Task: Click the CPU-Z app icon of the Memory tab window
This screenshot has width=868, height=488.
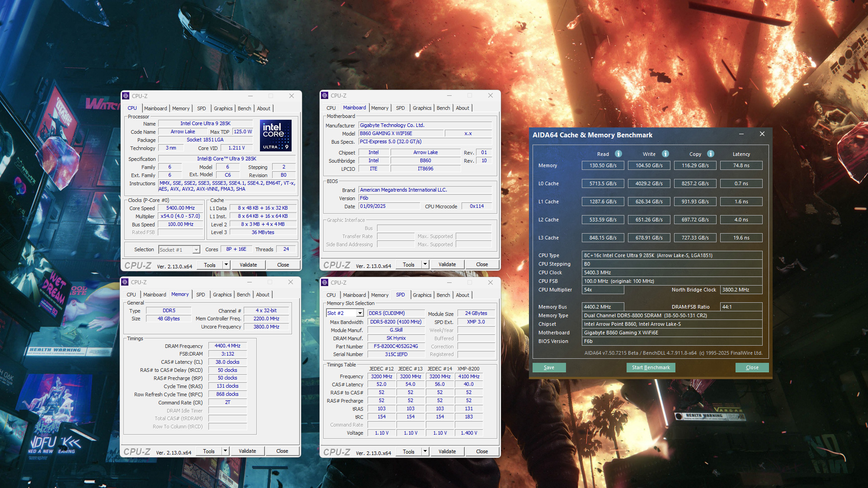Action: [x=125, y=282]
